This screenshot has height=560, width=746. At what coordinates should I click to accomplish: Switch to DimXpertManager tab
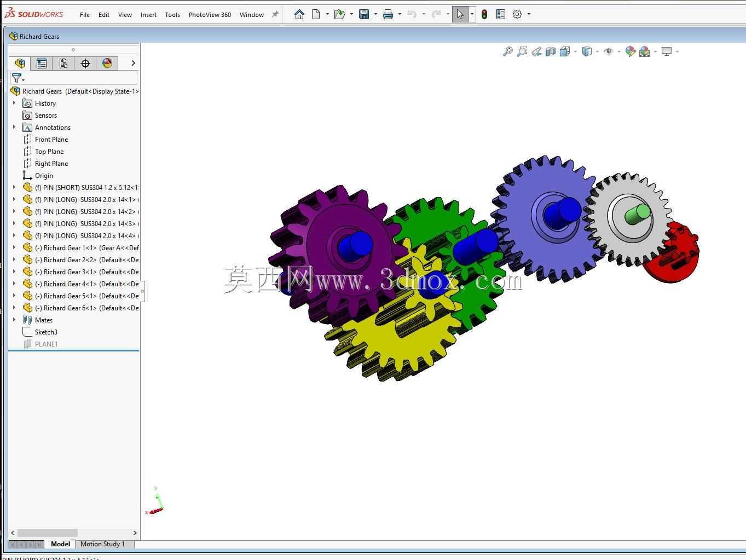pos(85,63)
